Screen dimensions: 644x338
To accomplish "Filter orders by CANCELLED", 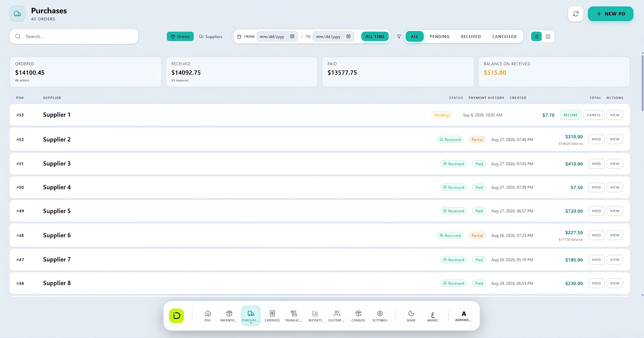I will pyautogui.click(x=504, y=36).
